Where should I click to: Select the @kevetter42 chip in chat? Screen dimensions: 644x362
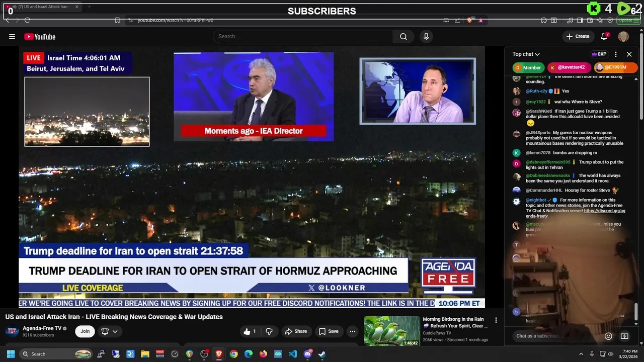click(568, 67)
